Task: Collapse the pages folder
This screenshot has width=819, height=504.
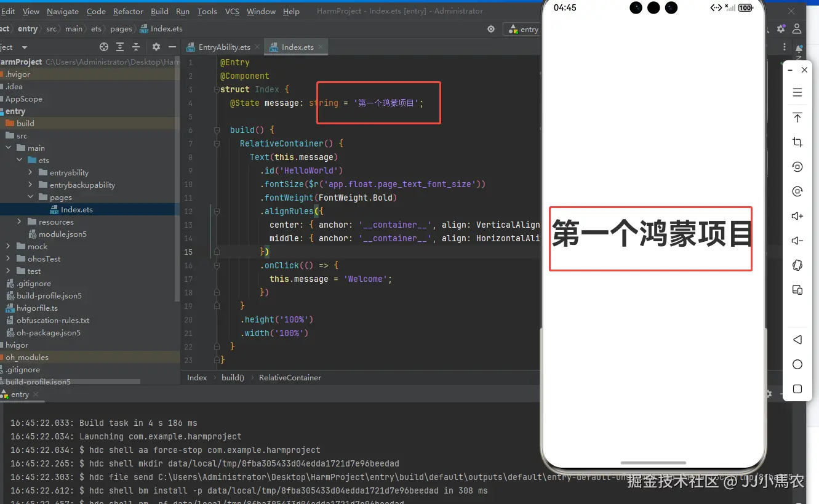Action: (30, 197)
